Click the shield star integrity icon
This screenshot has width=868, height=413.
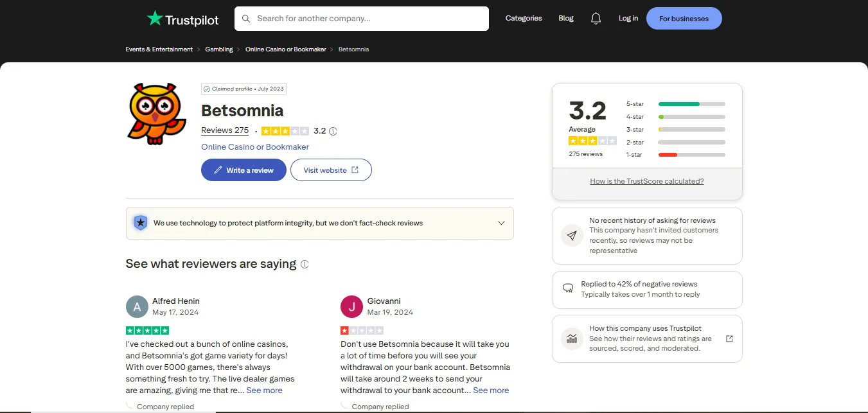[140, 223]
